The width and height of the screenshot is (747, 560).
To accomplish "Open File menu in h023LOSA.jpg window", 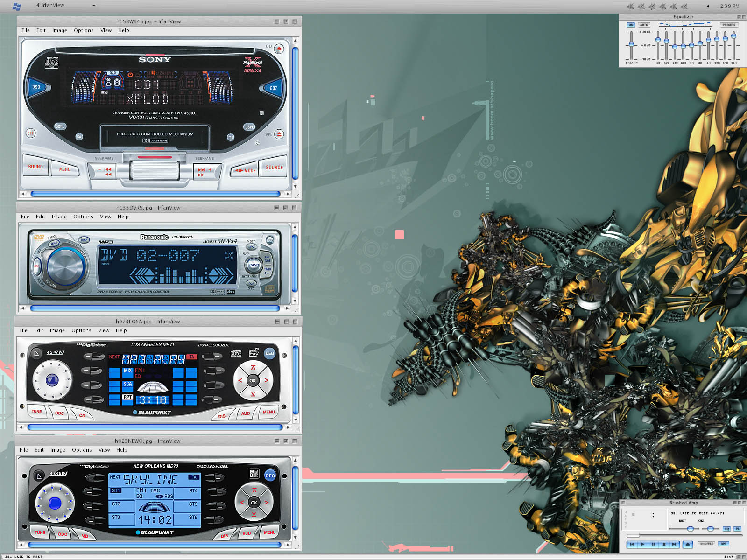I will (x=23, y=330).
